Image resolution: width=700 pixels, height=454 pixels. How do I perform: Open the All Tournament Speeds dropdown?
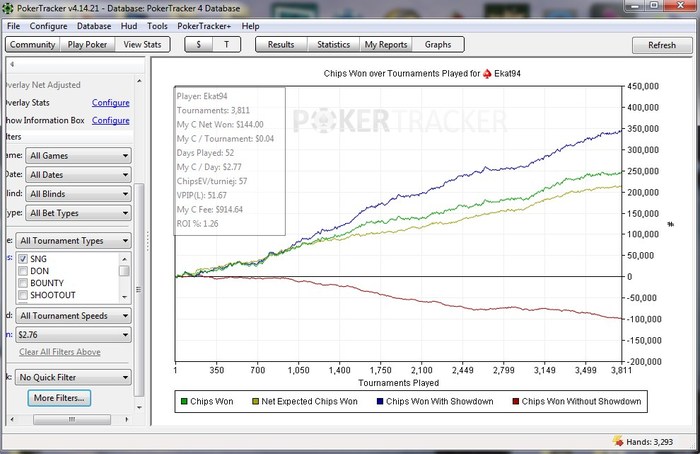click(74, 316)
